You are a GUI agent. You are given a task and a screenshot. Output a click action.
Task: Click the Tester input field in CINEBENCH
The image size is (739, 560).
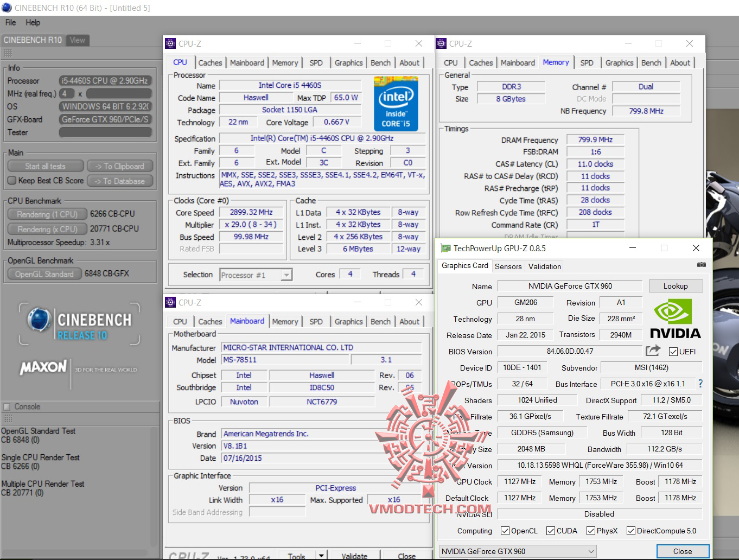(x=105, y=132)
